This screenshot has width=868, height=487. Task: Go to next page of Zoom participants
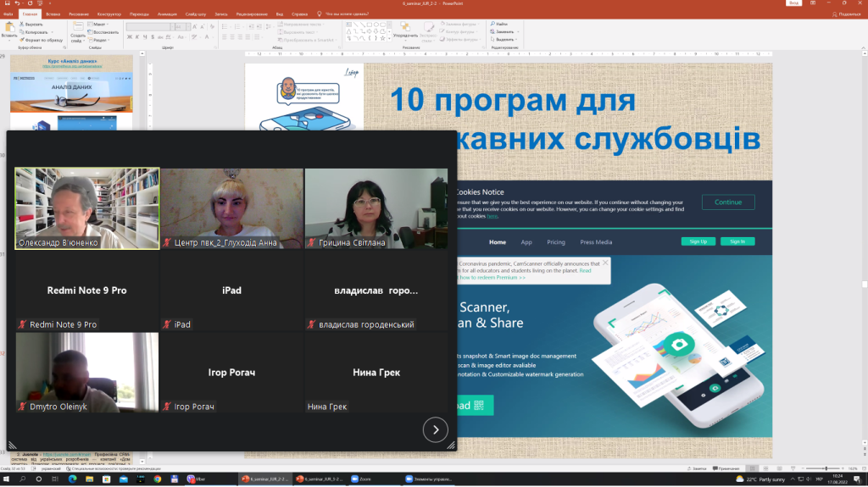[435, 429]
